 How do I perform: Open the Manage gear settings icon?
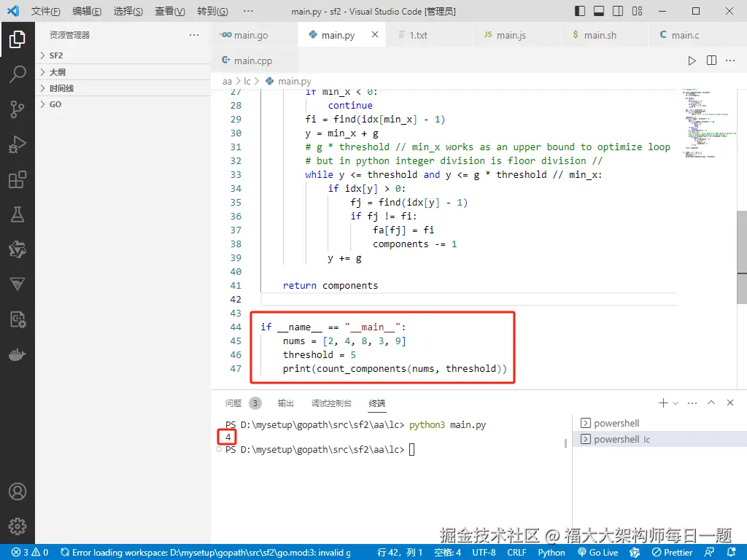[18, 526]
